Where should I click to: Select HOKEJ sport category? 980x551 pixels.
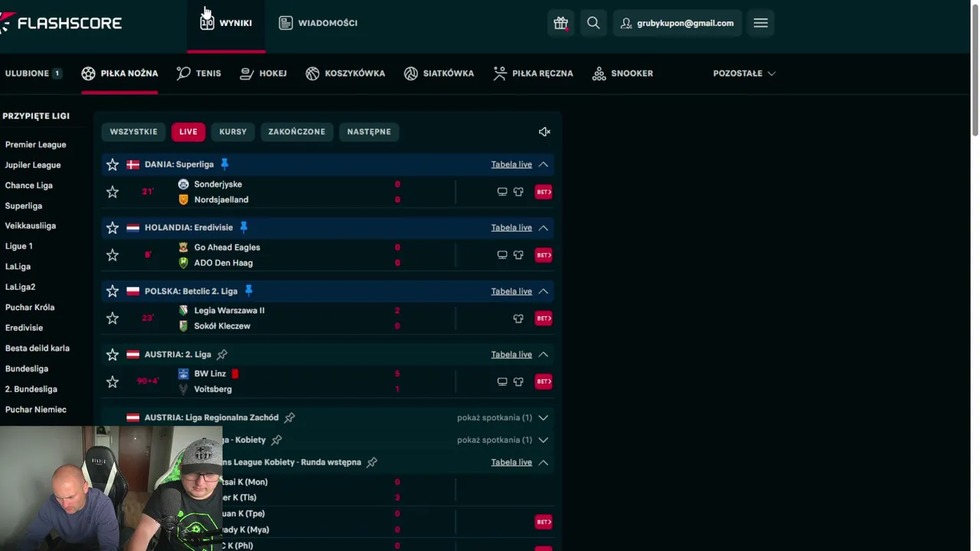263,73
